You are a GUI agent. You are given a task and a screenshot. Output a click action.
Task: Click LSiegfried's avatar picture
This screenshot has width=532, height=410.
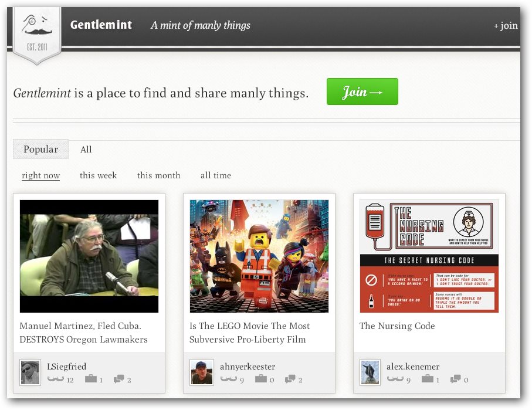30,372
